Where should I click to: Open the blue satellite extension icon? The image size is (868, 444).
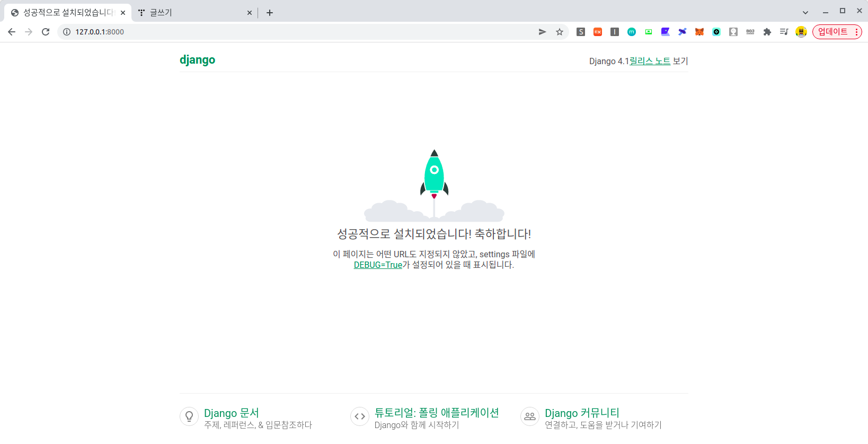683,32
